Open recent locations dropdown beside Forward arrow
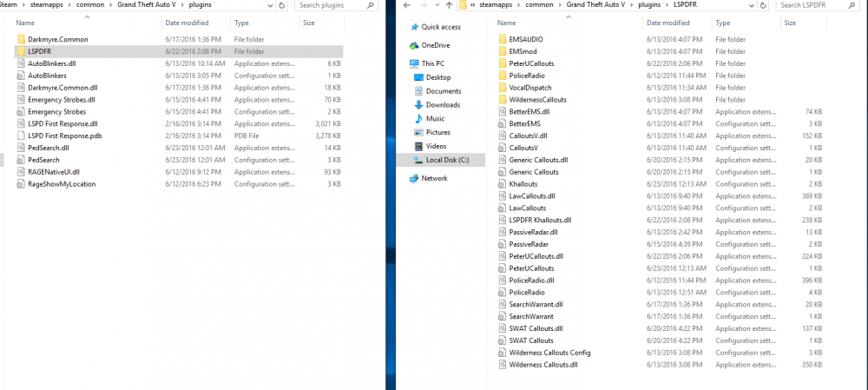This screenshot has height=390, width=868. point(437,5)
